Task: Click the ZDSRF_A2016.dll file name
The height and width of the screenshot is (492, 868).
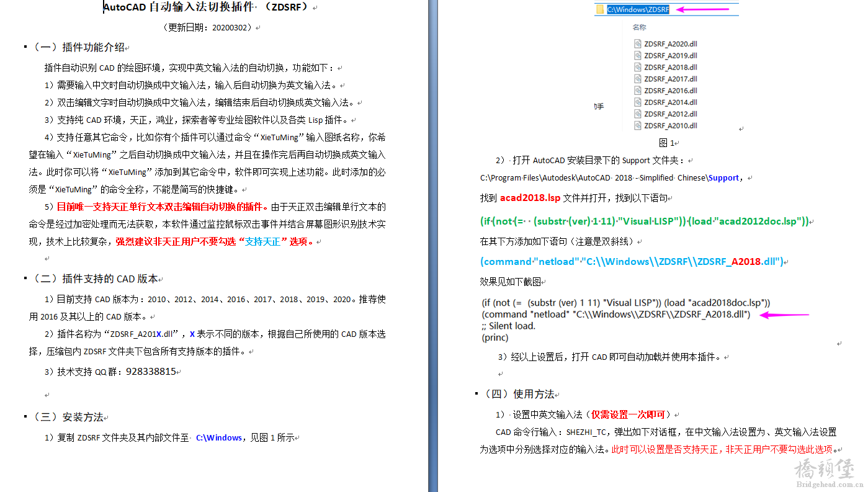Action: pos(670,91)
